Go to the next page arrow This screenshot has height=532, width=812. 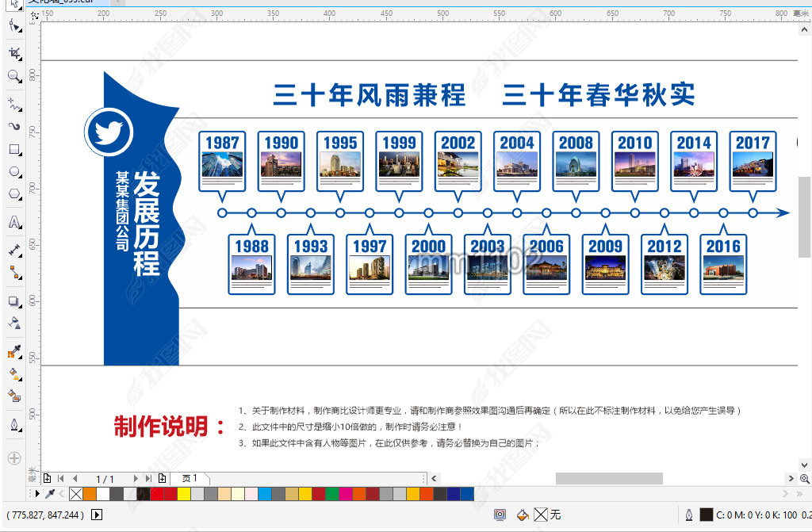click(136, 478)
